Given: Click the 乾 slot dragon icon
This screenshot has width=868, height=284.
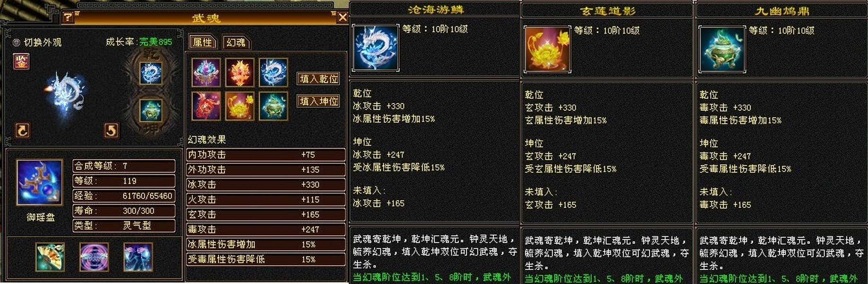Looking at the screenshot, I should 151,73.
